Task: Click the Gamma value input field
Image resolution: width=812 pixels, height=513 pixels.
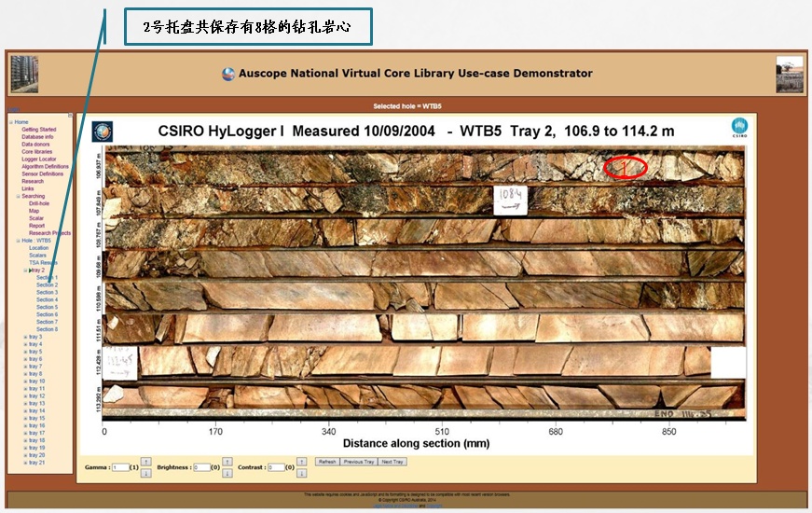Action: click(x=120, y=467)
